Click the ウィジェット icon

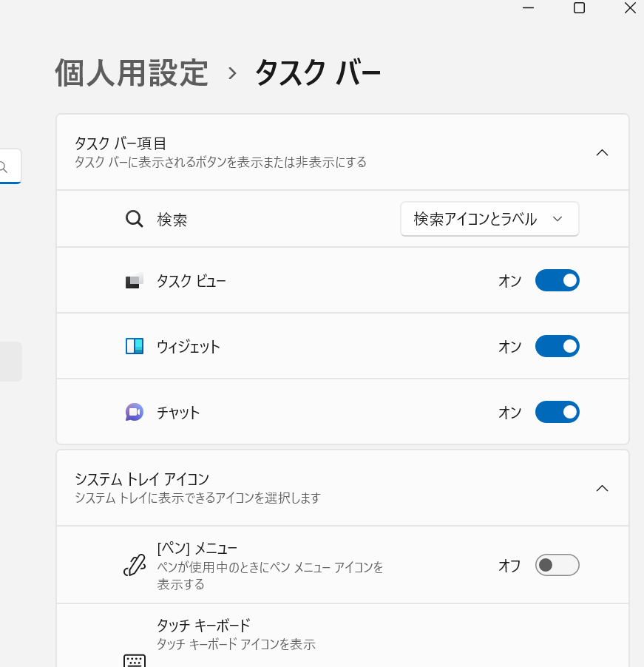(134, 346)
